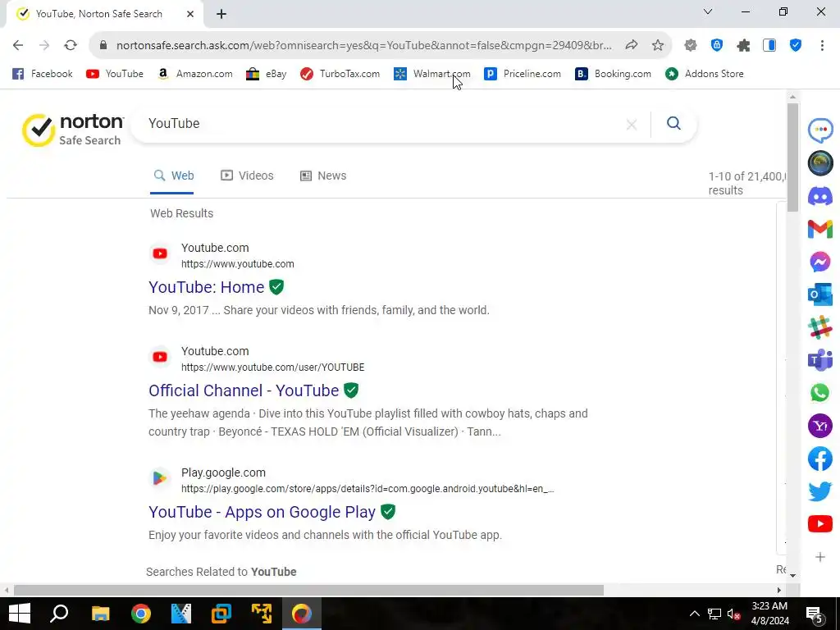Image resolution: width=840 pixels, height=630 pixels.
Task: Open File Explorer from the taskbar
Action: click(100, 614)
